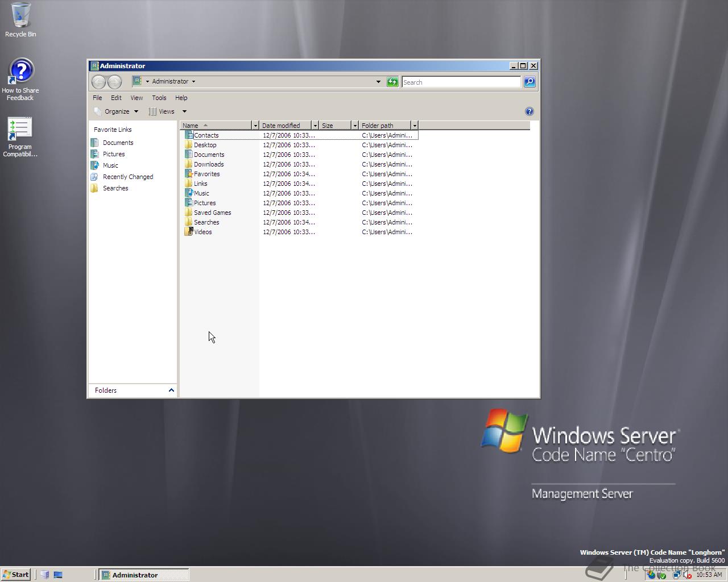This screenshot has width=728, height=582.
Task: Open the Tools menu
Action: [159, 98]
